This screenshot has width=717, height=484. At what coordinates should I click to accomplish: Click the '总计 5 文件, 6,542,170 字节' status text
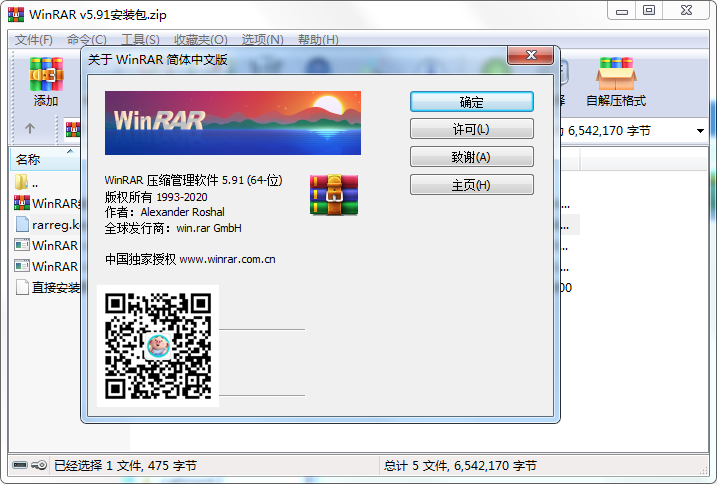pos(460,465)
